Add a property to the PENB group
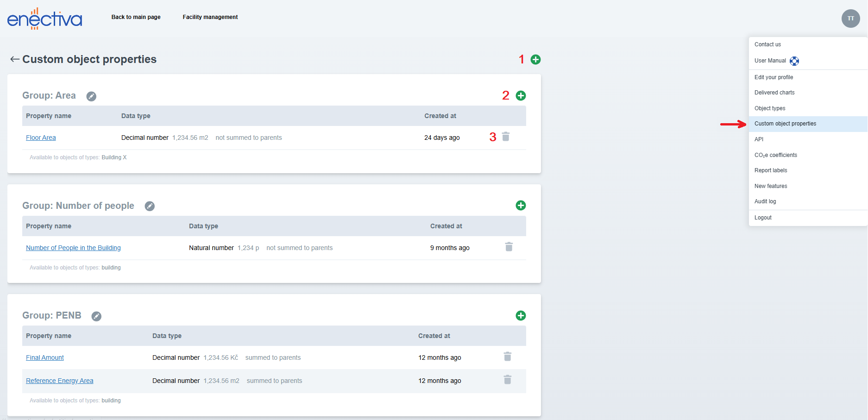Viewport: 868px width, 420px height. (x=521, y=315)
